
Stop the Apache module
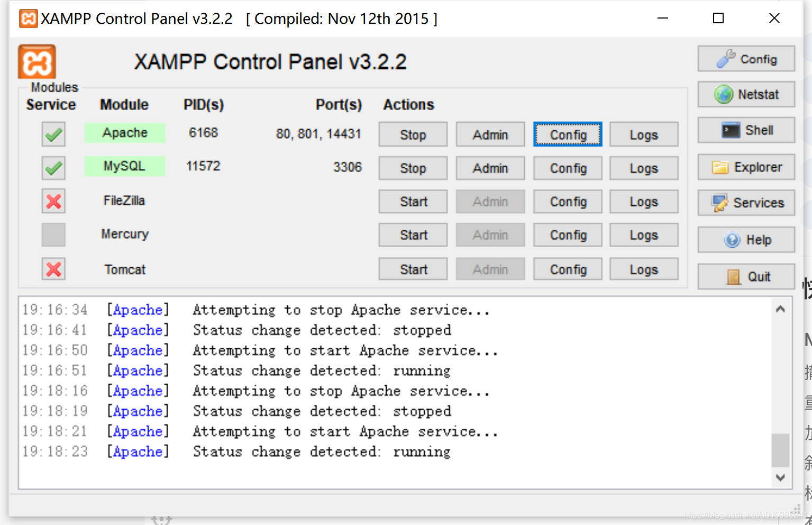coord(413,134)
